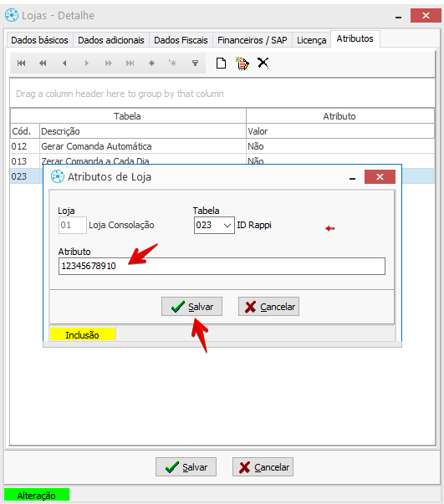Select row 012 Gerar Comanda Automática
The height and width of the screenshot is (504, 444).
click(222, 146)
